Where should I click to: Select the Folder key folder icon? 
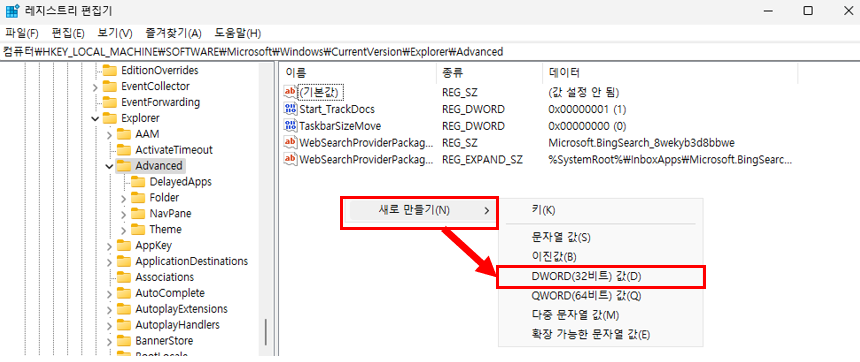tap(138, 197)
